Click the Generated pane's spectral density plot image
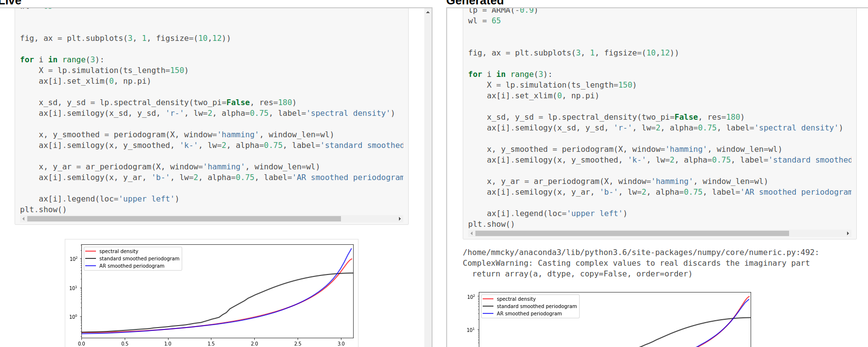The width and height of the screenshot is (868, 347). pyautogui.click(x=609, y=319)
